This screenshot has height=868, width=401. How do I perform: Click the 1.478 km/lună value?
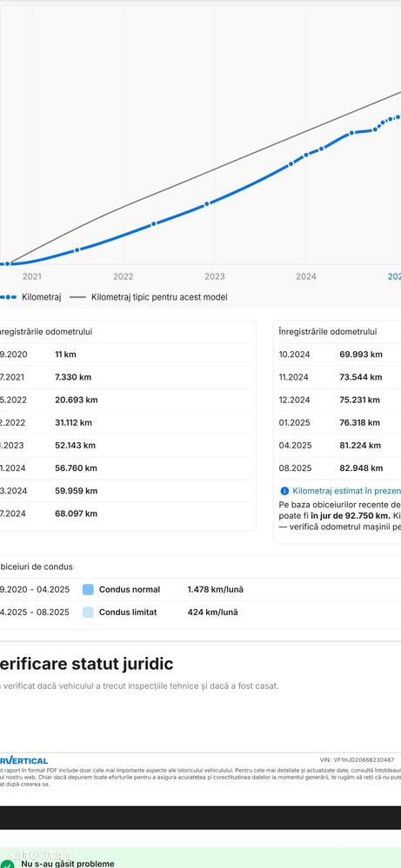(216, 590)
